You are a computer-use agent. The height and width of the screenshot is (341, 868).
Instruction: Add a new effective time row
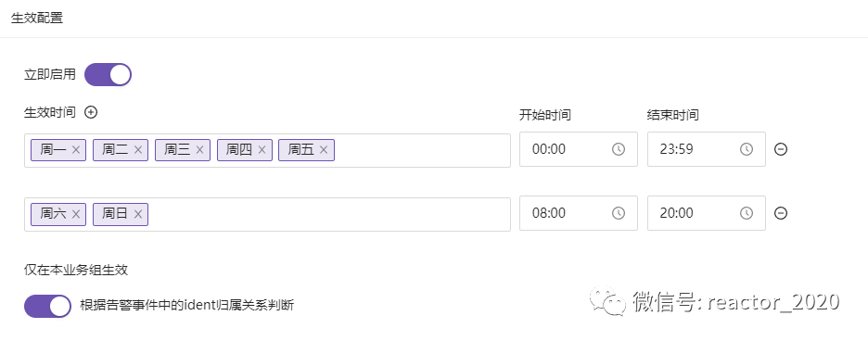[91, 112]
